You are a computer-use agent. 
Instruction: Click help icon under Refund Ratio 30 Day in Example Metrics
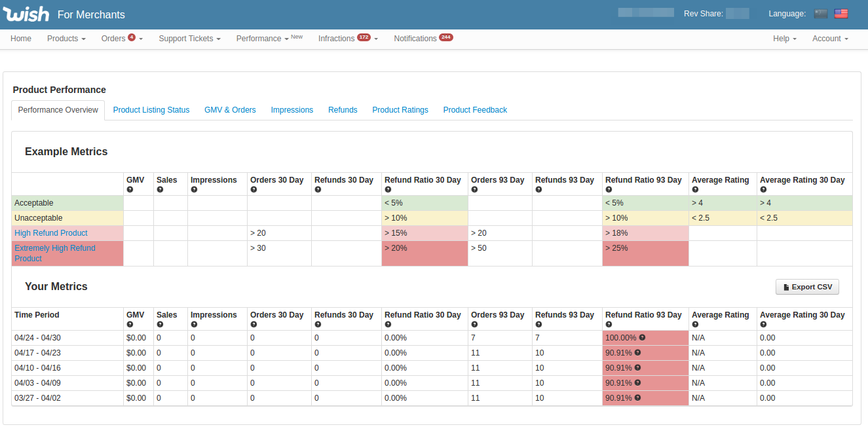388,190
